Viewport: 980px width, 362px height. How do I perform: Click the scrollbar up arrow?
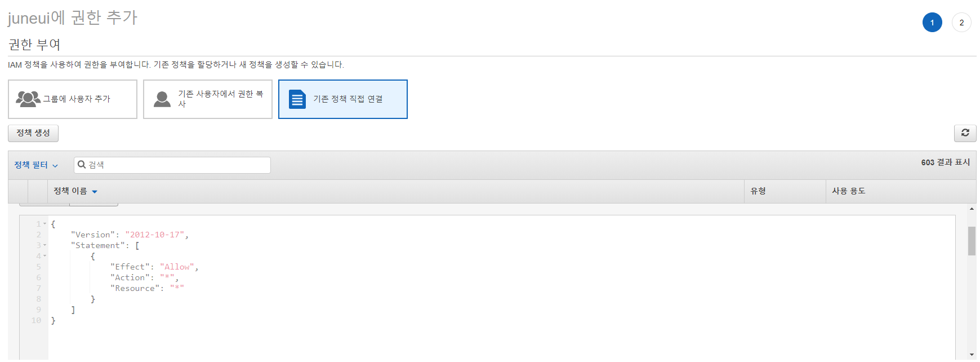pyautogui.click(x=972, y=209)
